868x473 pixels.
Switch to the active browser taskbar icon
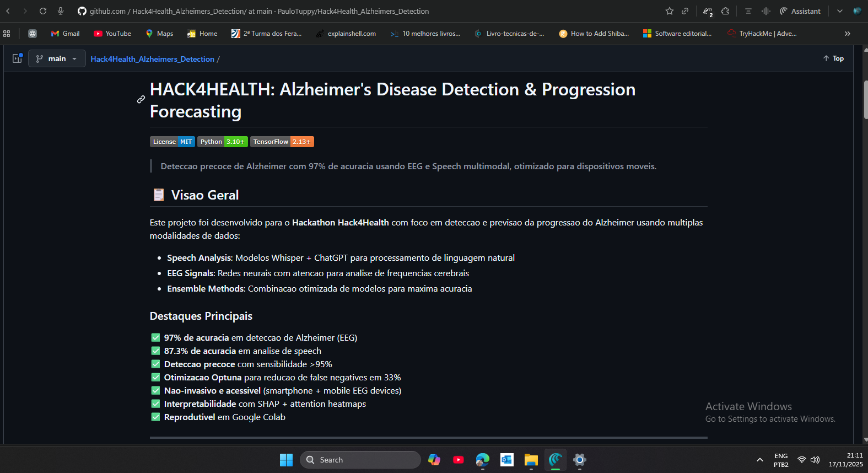tap(556, 460)
